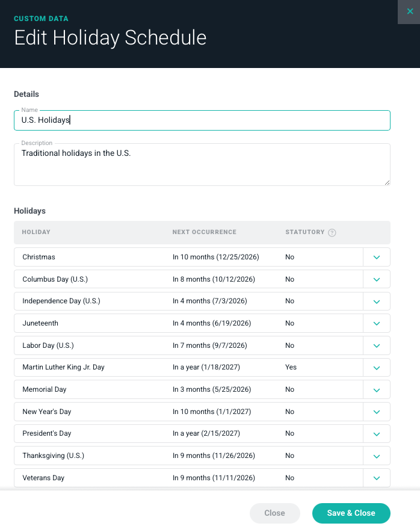Select the Martin Luther King Jr. Day name
The height and width of the screenshot is (532, 420).
point(63,367)
